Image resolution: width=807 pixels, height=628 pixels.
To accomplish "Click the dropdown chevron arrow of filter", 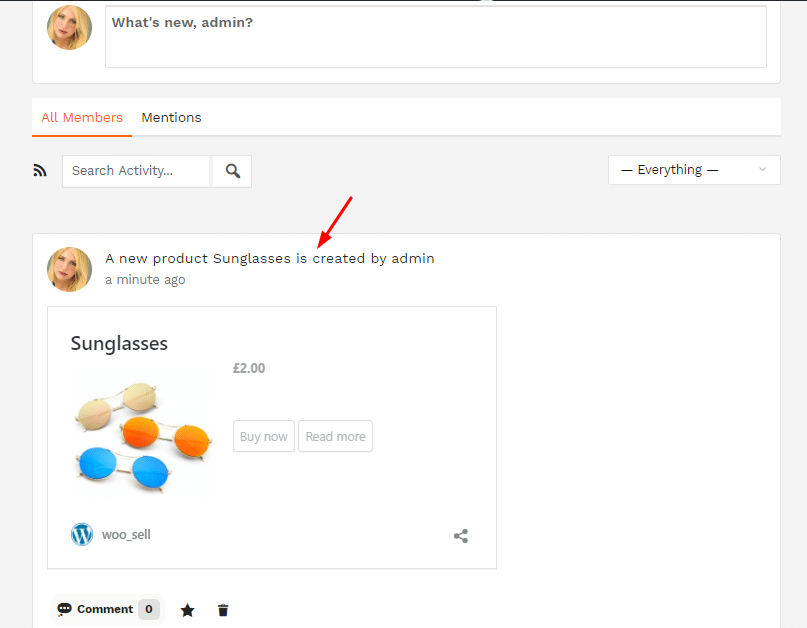I will click(x=762, y=169).
